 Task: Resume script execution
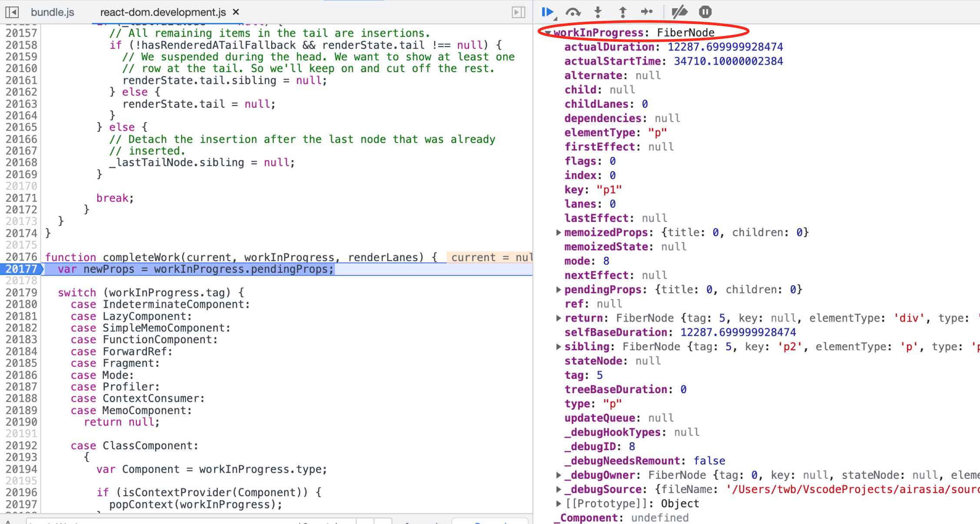(x=547, y=12)
